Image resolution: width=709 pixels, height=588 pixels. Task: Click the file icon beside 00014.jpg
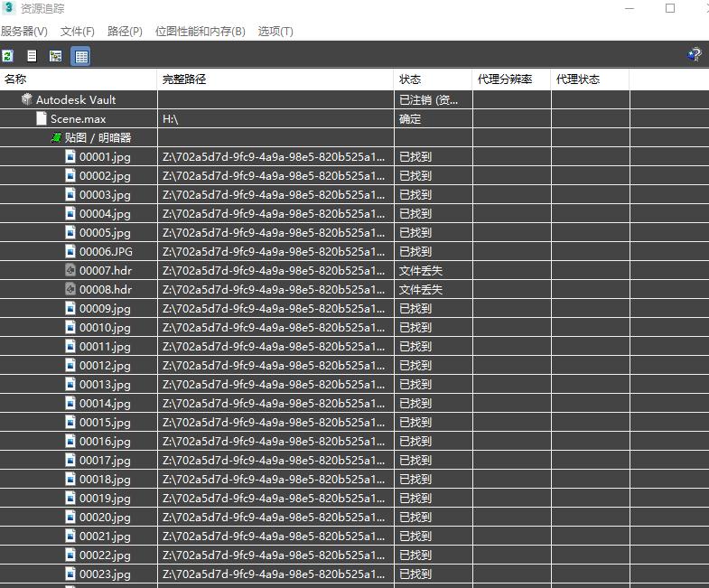point(70,403)
